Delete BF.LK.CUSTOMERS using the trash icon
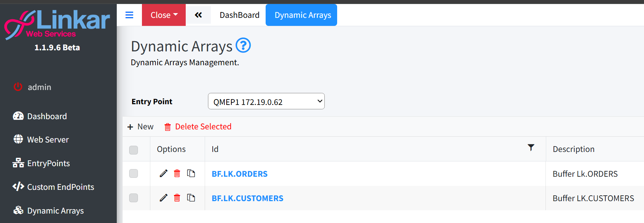 pos(177,198)
